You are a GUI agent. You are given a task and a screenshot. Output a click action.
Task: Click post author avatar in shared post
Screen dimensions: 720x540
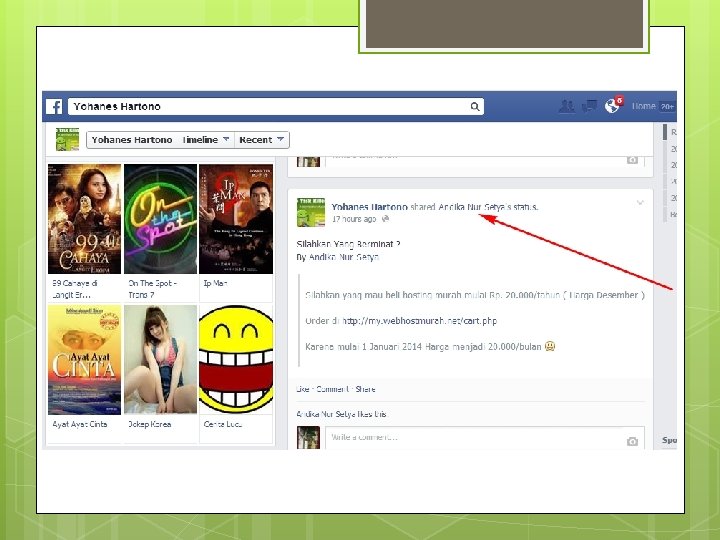tap(311, 212)
